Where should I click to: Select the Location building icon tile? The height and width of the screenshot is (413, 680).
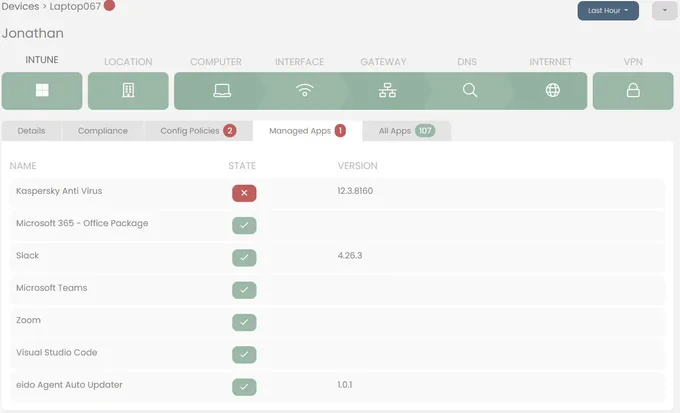click(128, 91)
